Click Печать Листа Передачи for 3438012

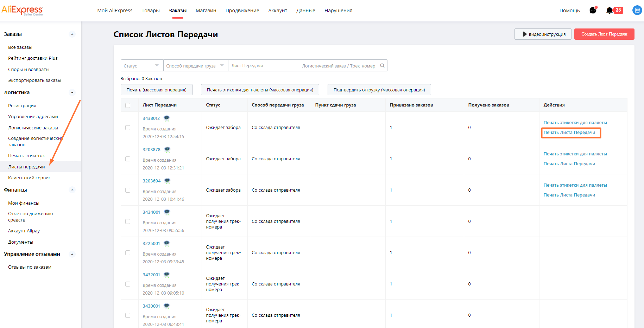point(569,133)
